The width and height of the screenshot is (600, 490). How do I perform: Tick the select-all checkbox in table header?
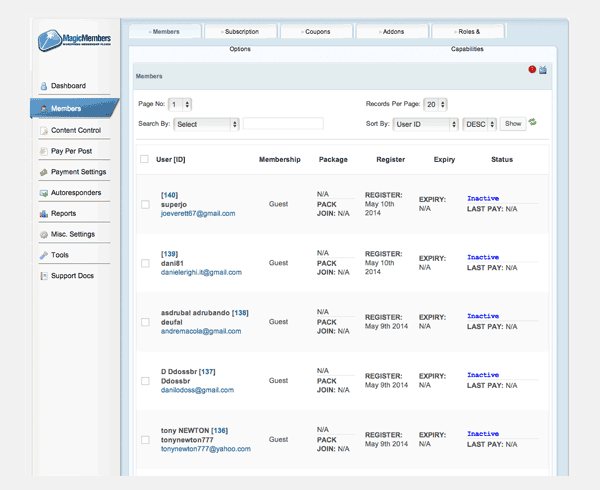click(x=145, y=159)
